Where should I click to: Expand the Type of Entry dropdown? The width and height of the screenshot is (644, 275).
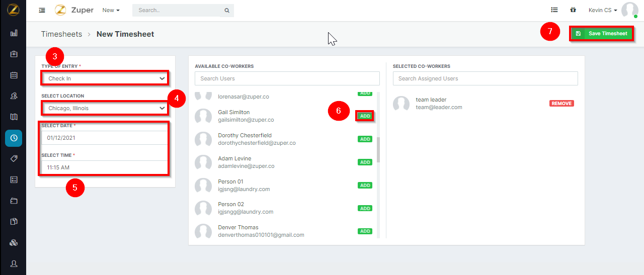coord(105,78)
